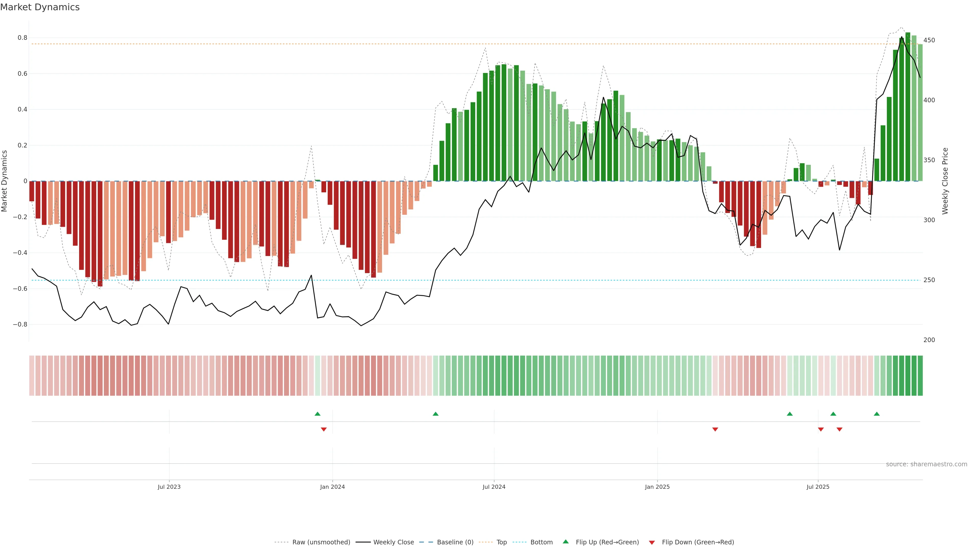Click the last green Flip Up triangle marker
The height and width of the screenshot is (551, 980).
point(877,414)
